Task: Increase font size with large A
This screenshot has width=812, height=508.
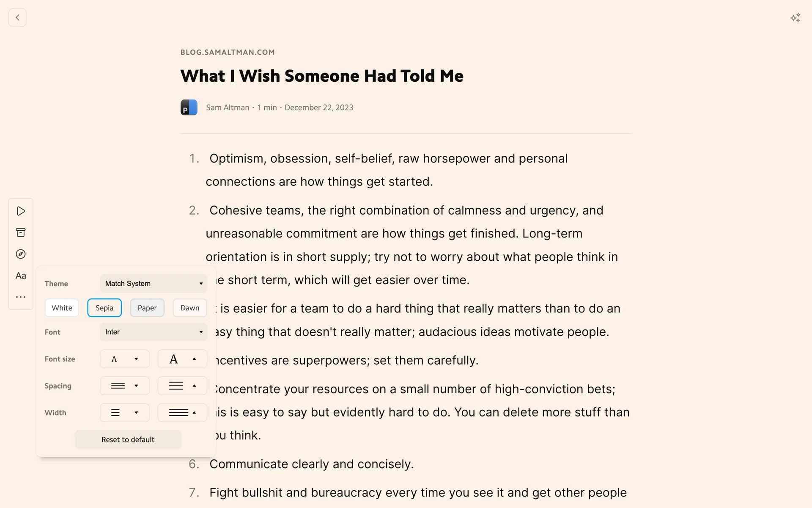Action: pos(182,359)
